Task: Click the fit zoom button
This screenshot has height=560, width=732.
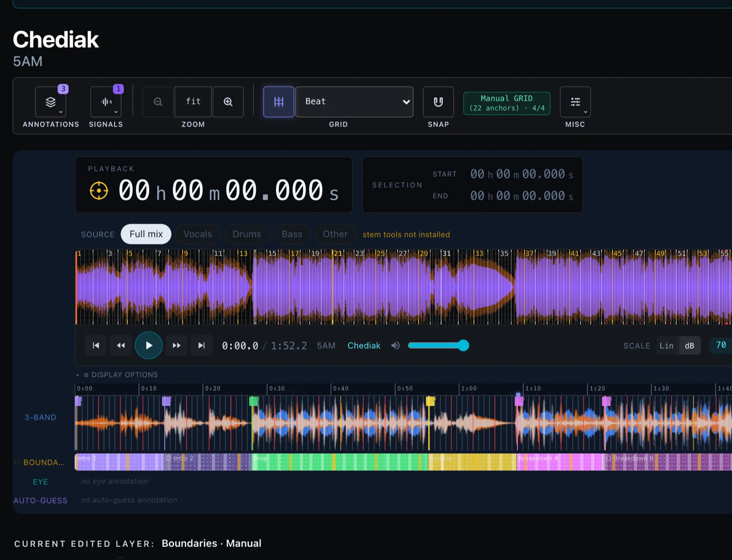Action: [x=193, y=101]
